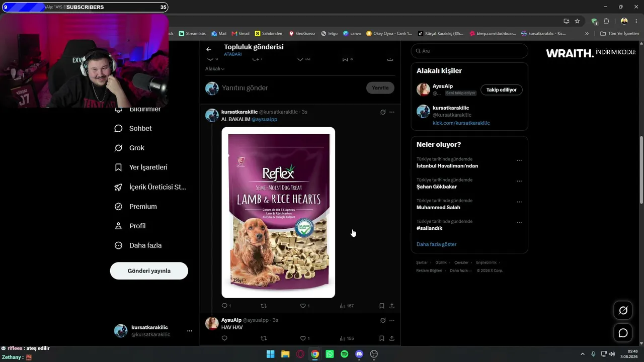The height and width of the screenshot is (362, 644).
Task: Open the Chrome profile avatar
Action: [624, 21]
